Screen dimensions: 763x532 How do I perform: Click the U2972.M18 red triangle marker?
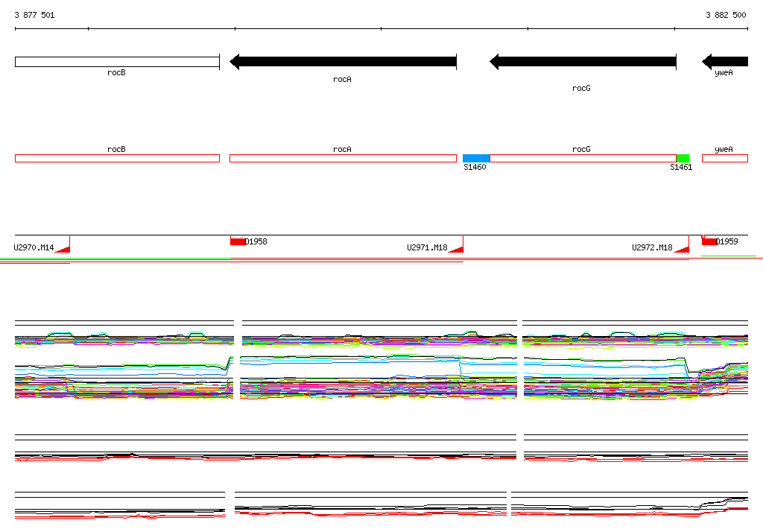tap(683, 249)
